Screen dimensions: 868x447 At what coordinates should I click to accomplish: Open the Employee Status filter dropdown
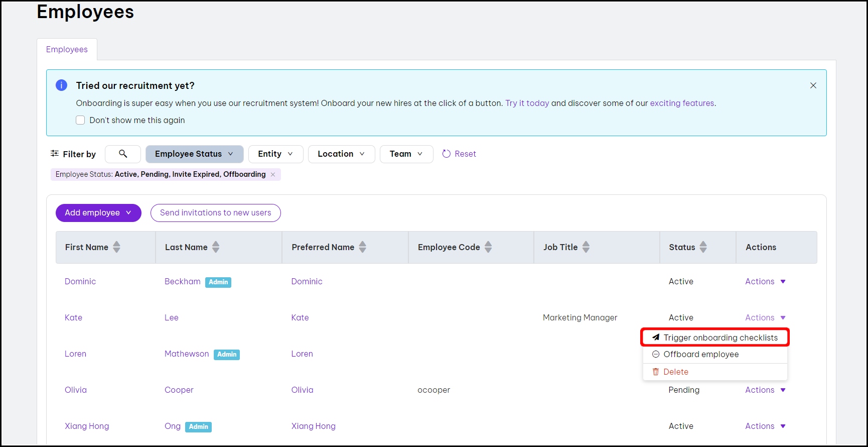point(194,154)
